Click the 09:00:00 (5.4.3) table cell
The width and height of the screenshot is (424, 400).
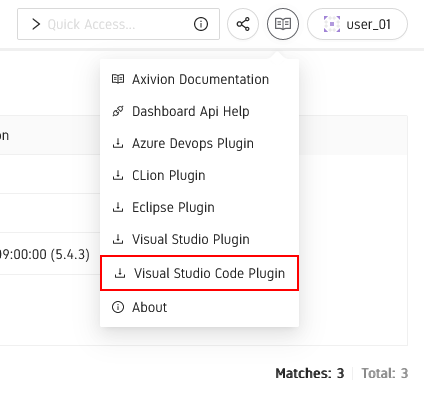(45, 254)
